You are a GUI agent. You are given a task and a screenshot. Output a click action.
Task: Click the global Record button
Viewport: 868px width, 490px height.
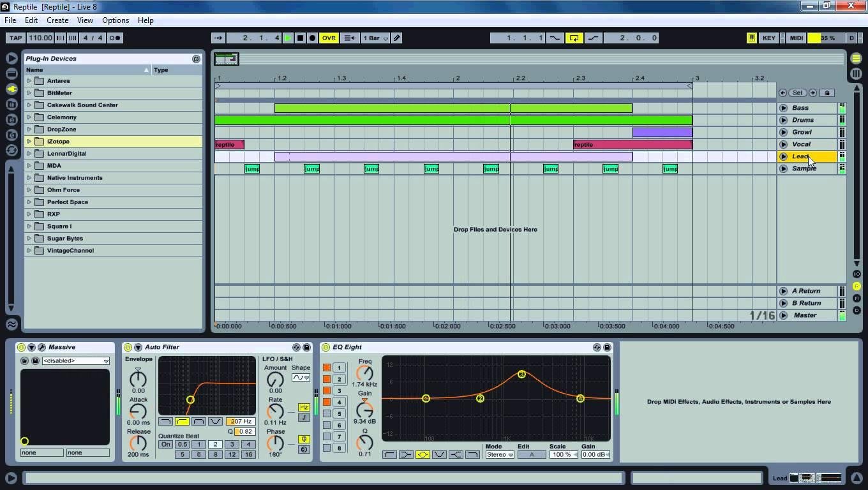pos(313,38)
